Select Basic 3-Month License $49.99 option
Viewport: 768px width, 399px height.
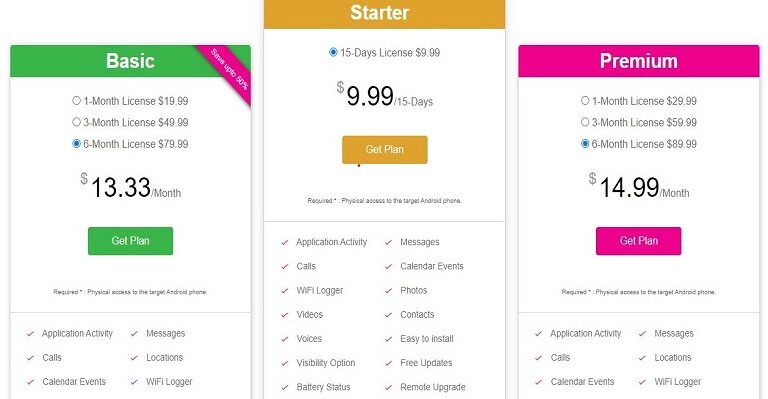76,122
